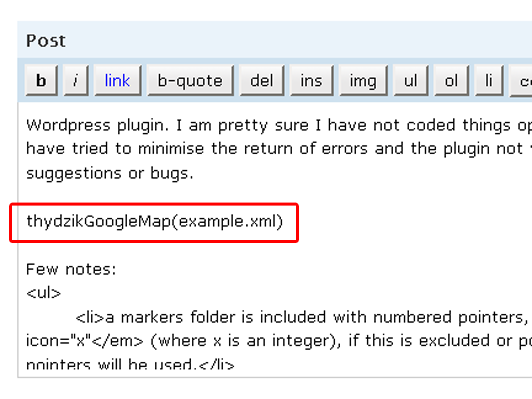Insert an image with the img button

coord(363,80)
